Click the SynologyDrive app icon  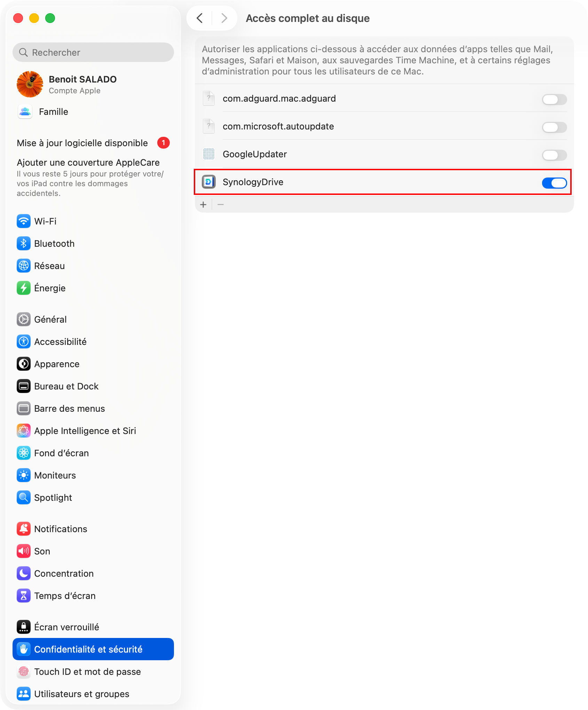click(x=209, y=182)
